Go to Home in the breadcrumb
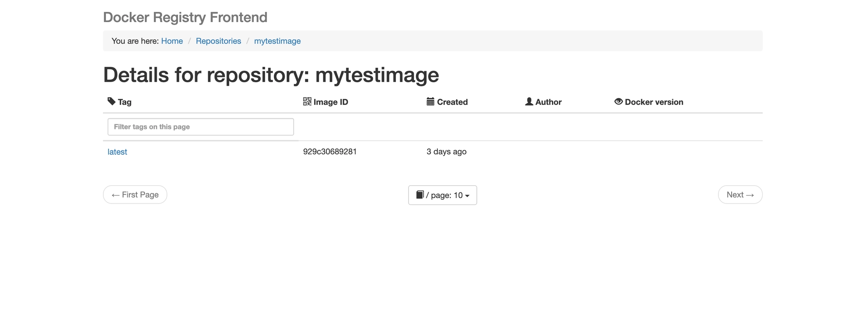The height and width of the screenshot is (315, 868). 172,41
